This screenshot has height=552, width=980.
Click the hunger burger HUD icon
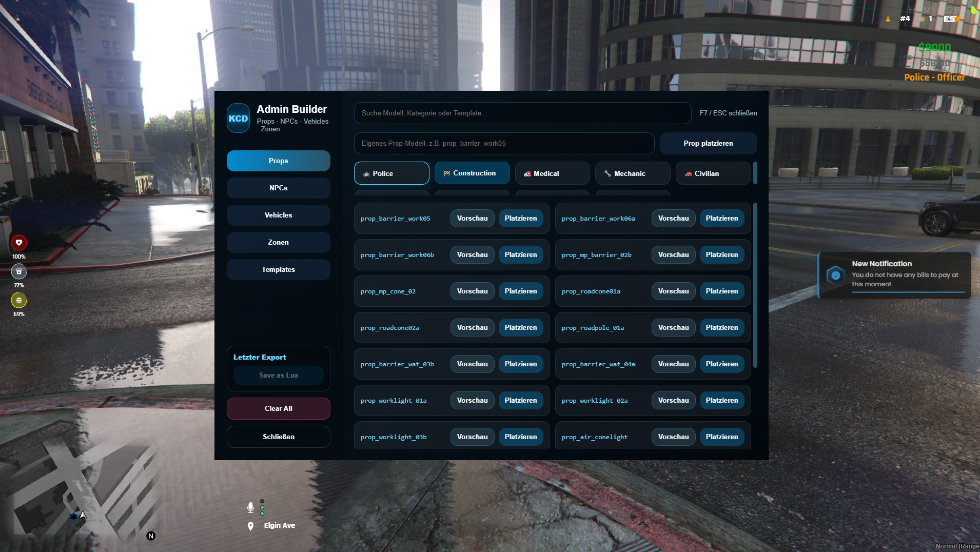pyautogui.click(x=19, y=300)
